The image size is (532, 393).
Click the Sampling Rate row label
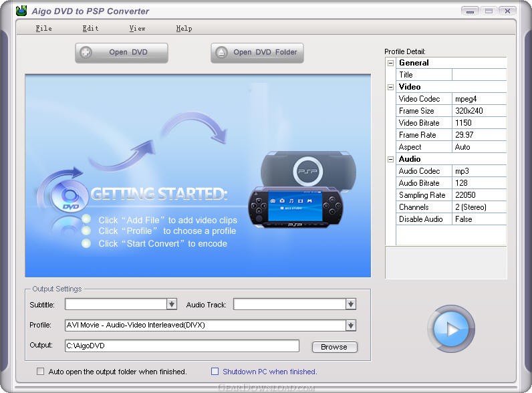(424, 195)
